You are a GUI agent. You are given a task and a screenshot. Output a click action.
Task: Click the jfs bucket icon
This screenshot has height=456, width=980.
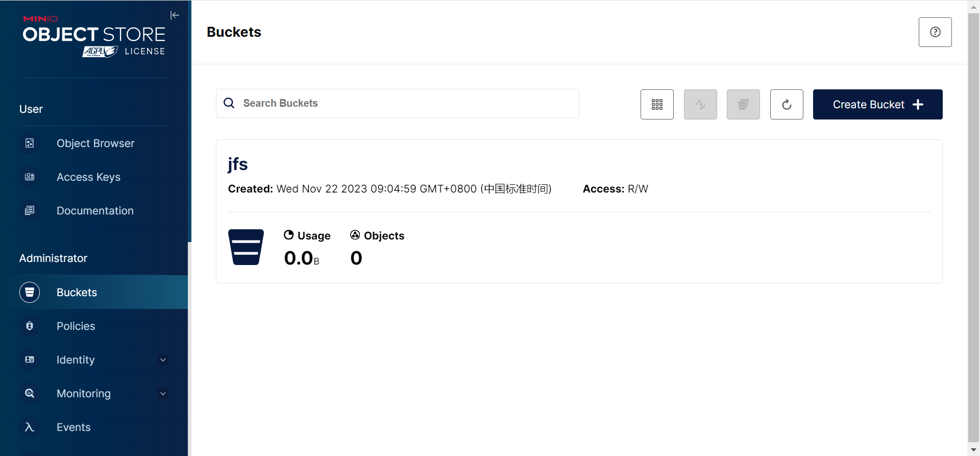coord(246,247)
